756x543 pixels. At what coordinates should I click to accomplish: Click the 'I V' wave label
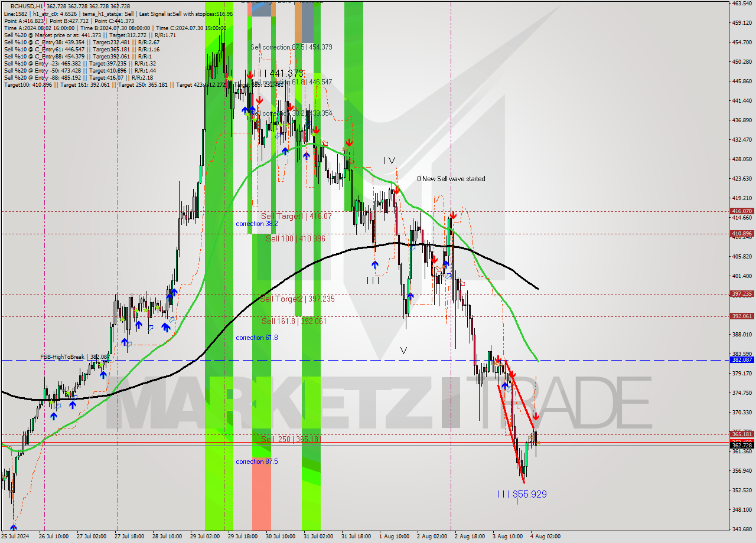(x=389, y=160)
